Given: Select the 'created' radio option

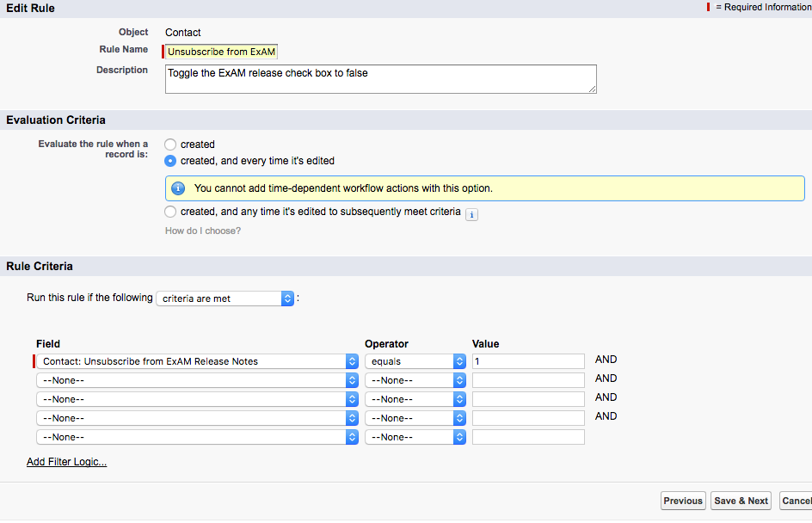Looking at the screenshot, I should [x=170, y=145].
